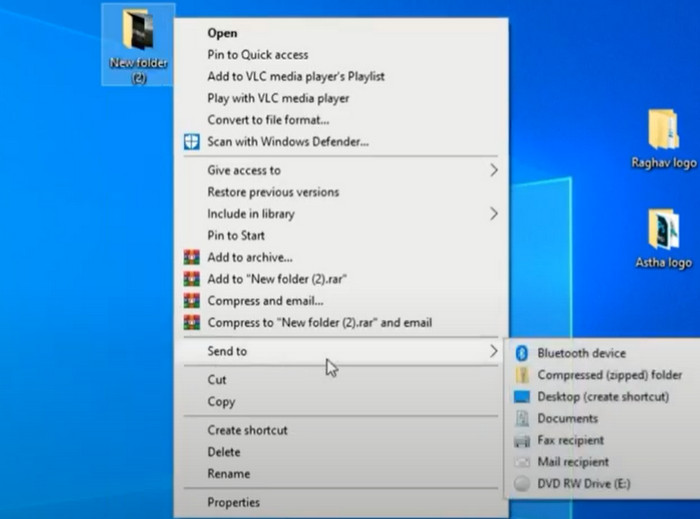Viewport: 700px width, 519px height.
Task: Expand the Give access to submenu arrow
Action: pos(493,170)
